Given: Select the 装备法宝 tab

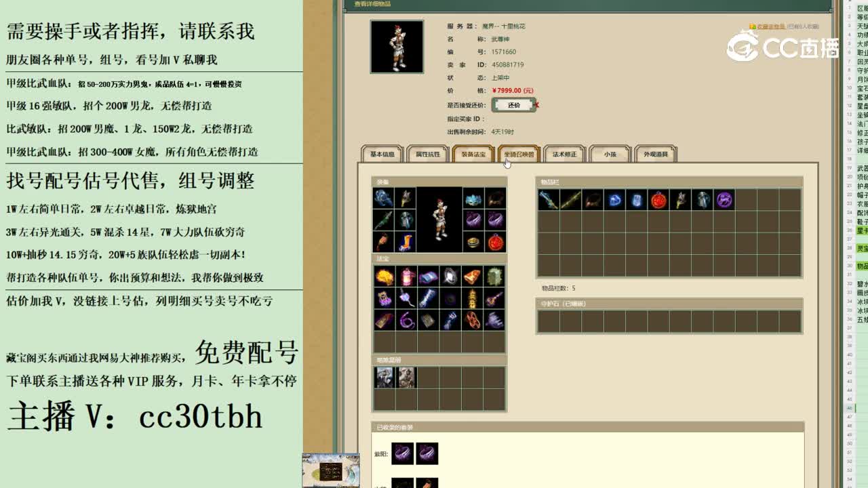Looking at the screenshot, I should (473, 155).
